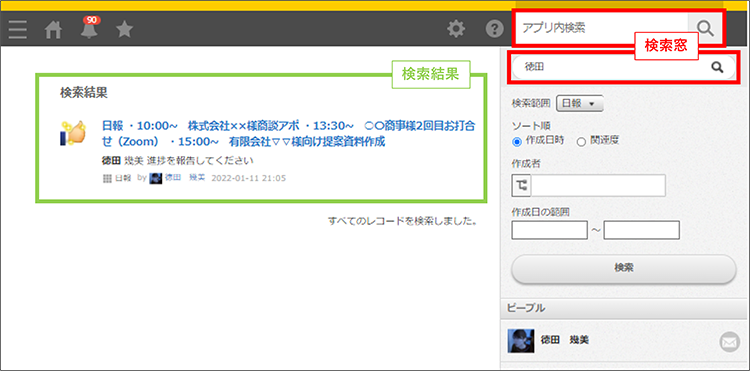
Task: Click the mail envelope icon beside 徳田 幾美
Action: [729, 342]
